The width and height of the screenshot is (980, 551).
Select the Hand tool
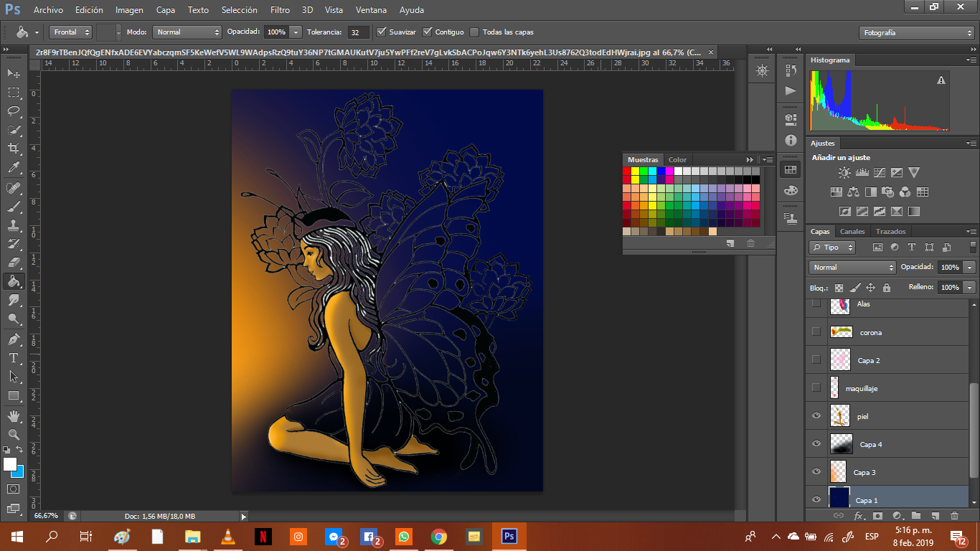(14, 415)
